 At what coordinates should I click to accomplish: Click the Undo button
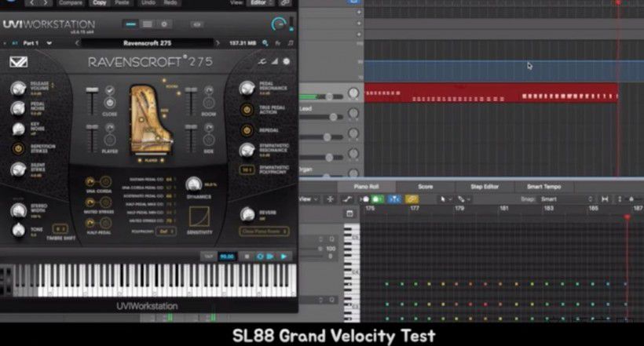[148, 3]
